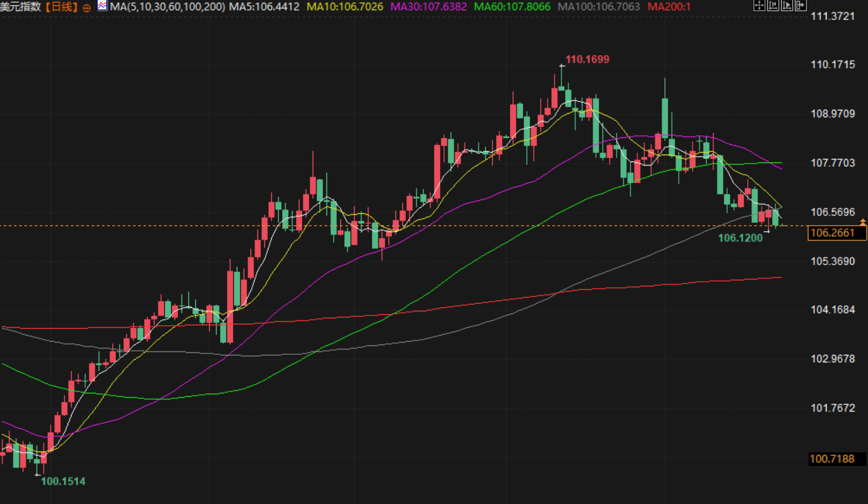
Task: Click the current price tag 106.2661
Action: (x=836, y=233)
